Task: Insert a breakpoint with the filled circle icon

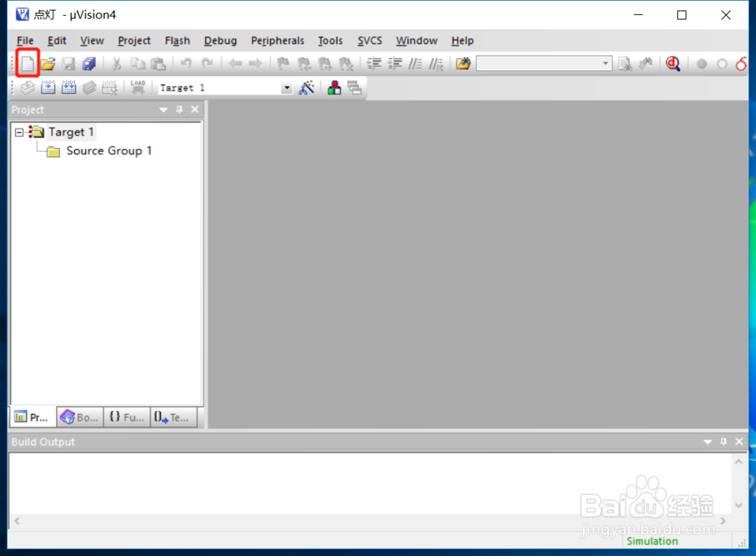Action: (702, 63)
